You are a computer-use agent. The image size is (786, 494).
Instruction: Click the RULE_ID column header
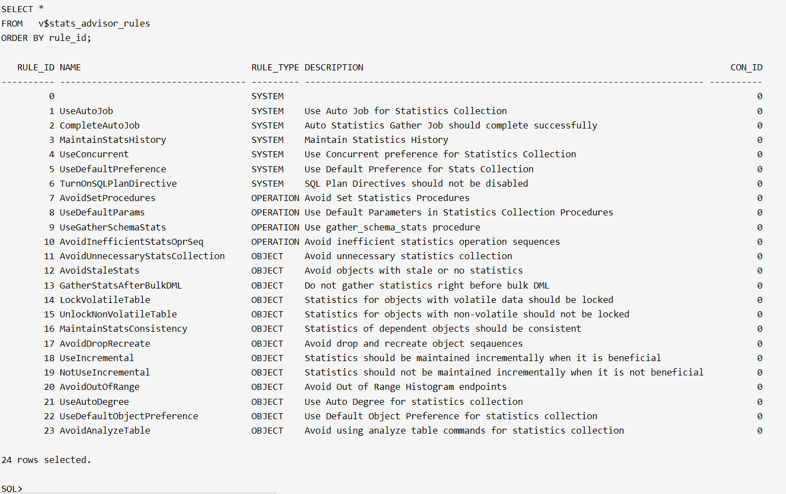[x=36, y=68]
